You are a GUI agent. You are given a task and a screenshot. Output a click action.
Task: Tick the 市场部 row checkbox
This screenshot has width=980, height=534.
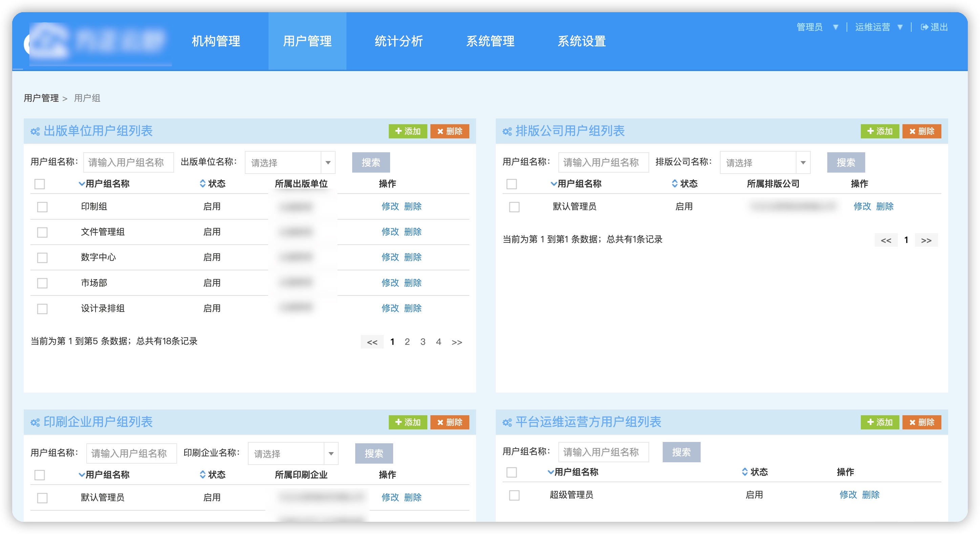tap(42, 284)
